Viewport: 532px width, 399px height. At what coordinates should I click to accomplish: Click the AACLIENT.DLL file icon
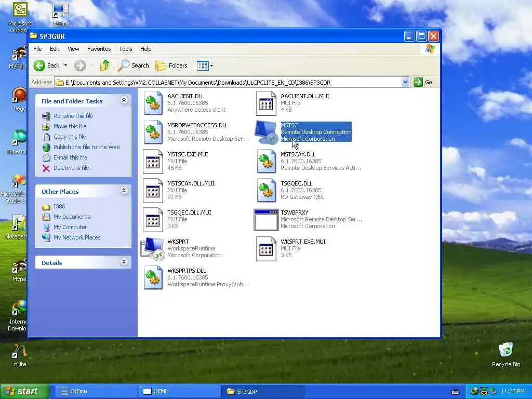click(x=153, y=103)
